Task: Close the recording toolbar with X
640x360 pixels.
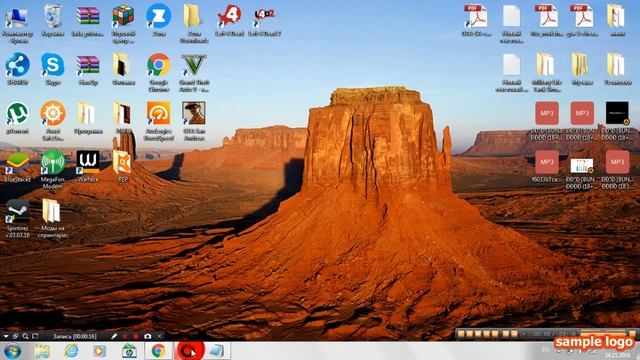Action: [160, 336]
